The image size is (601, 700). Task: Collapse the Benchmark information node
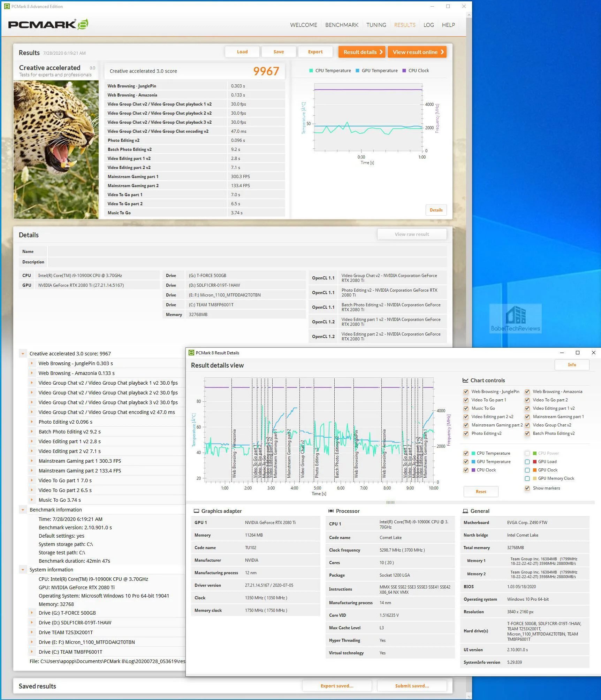[x=23, y=510]
